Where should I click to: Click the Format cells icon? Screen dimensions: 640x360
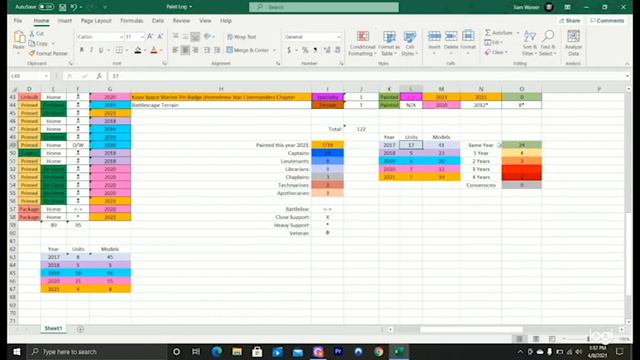click(x=468, y=36)
